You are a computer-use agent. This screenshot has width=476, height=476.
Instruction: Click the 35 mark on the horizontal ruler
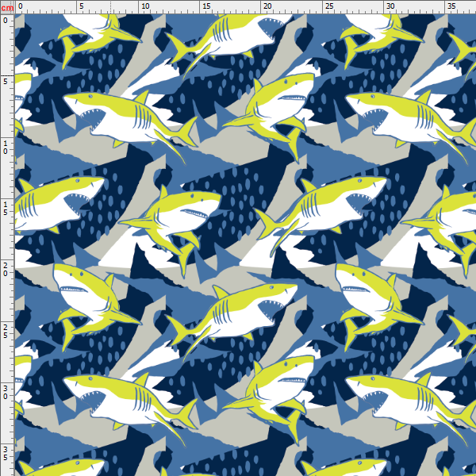tap(451, 6)
